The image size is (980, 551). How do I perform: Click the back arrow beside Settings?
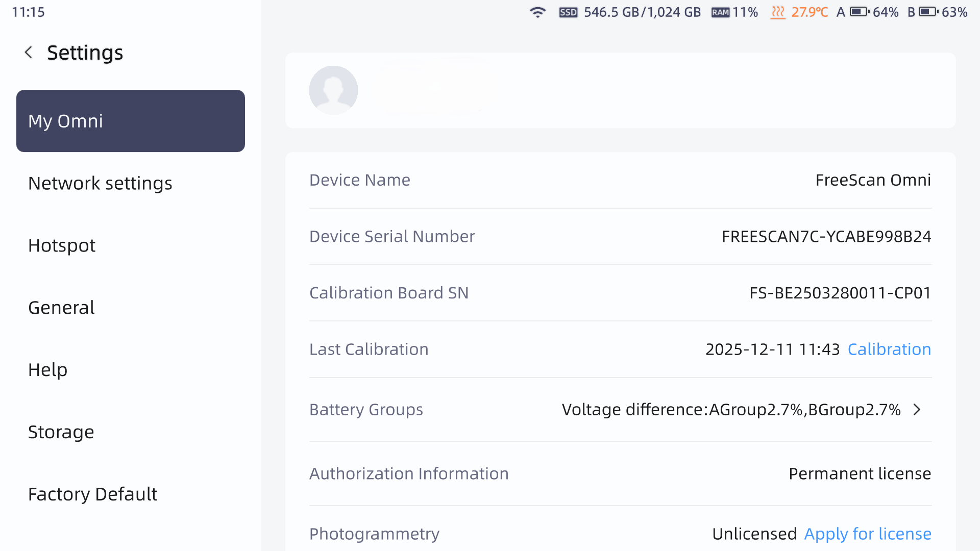tap(29, 52)
